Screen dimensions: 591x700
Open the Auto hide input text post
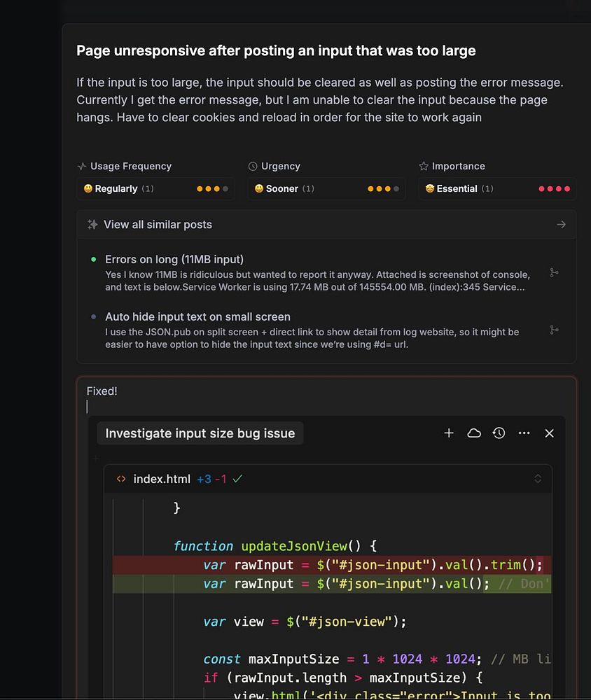[x=197, y=317]
